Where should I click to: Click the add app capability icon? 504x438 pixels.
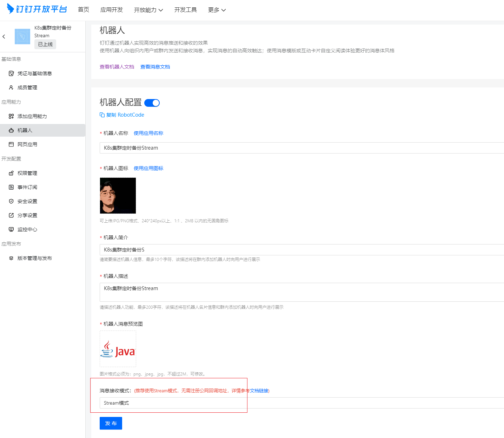click(11, 116)
